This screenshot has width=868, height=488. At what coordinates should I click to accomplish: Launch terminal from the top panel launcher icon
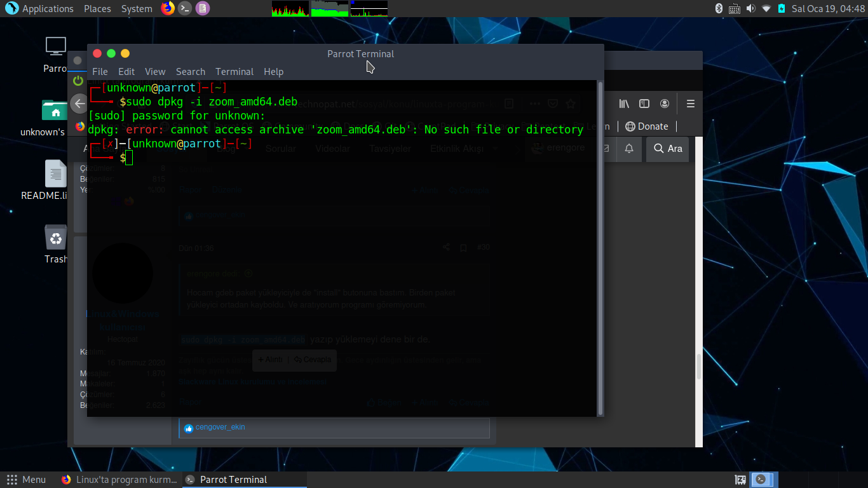pos(185,8)
